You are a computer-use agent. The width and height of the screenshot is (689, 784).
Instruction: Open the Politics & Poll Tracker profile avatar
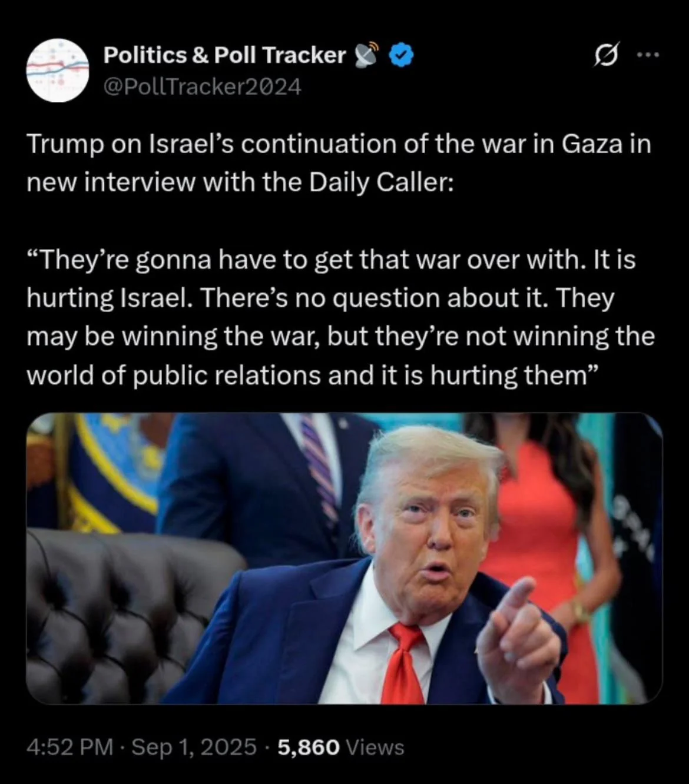coord(57,71)
